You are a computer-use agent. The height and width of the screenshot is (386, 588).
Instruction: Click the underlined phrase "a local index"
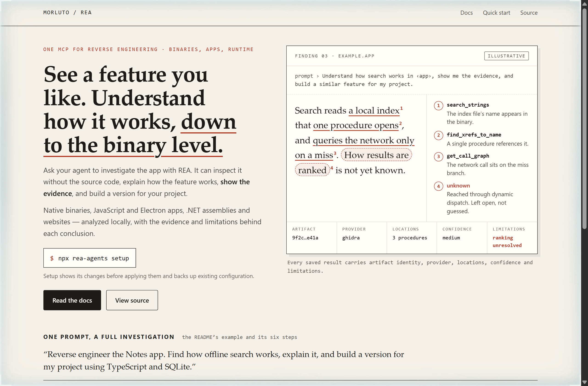click(374, 111)
